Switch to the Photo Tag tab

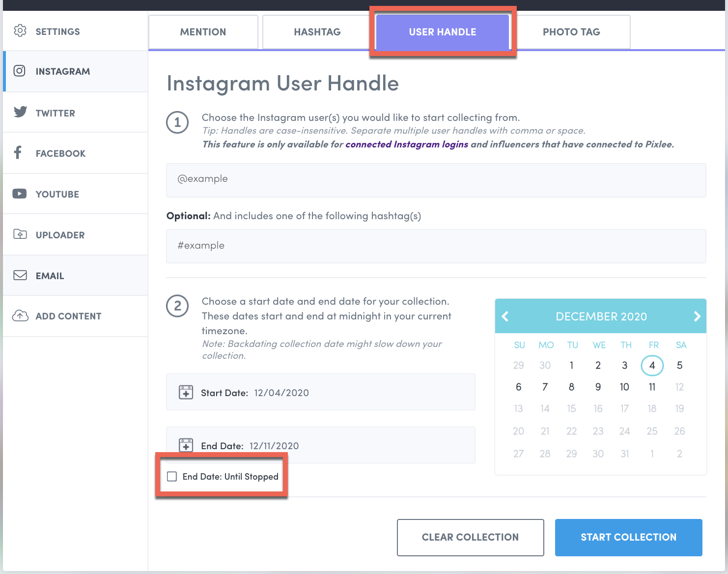click(571, 32)
